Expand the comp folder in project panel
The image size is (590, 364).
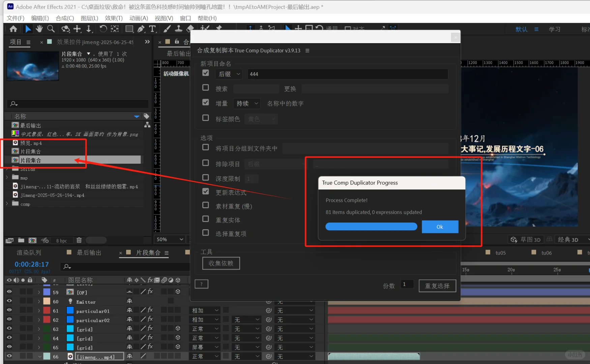(7, 204)
